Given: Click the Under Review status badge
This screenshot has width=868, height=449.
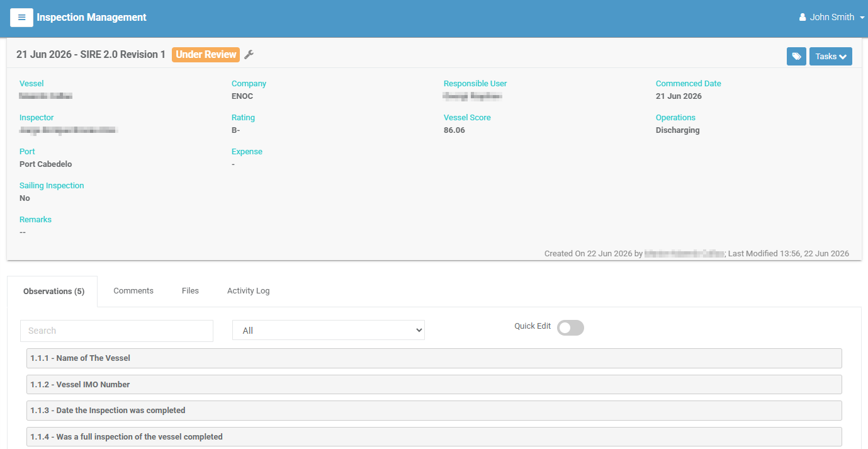Looking at the screenshot, I should click(x=206, y=55).
